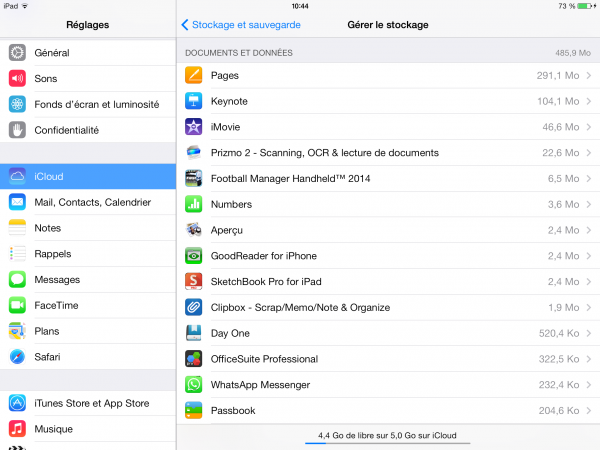
Task: Tap the 291,1 Mo Pages size
Action: pyautogui.click(x=558, y=75)
